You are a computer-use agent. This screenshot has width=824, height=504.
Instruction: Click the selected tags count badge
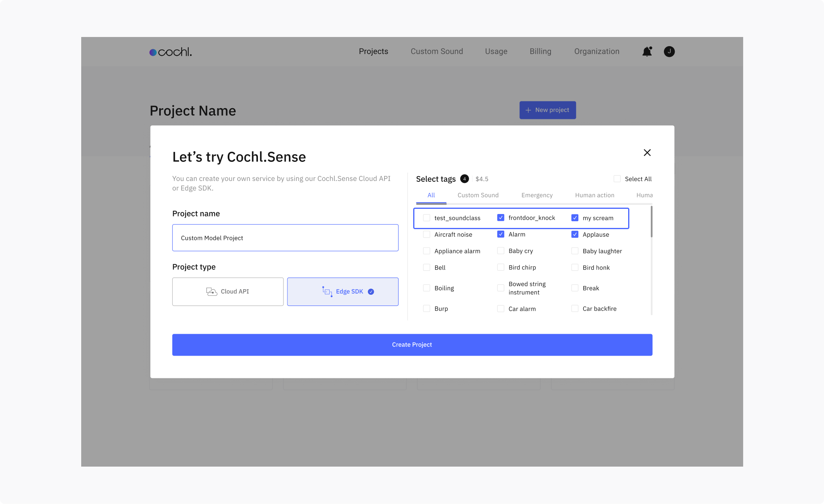pyautogui.click(x=465, y=179)
